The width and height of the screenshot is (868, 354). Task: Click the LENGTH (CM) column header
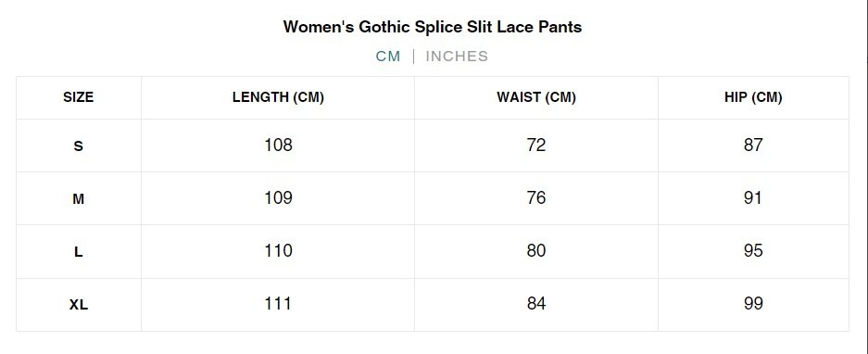coord(278,97)
